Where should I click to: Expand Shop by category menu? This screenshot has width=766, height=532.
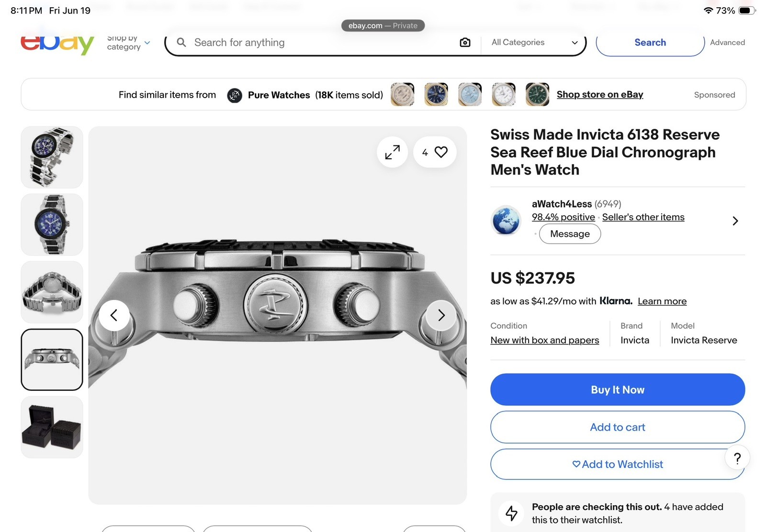(128, 43)
